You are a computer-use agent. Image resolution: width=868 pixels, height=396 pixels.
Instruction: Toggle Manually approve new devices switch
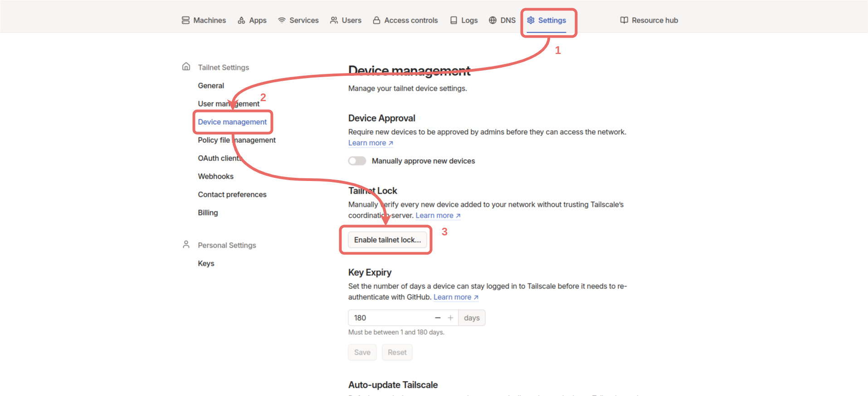pyautogui.click(x=357, y=161)
